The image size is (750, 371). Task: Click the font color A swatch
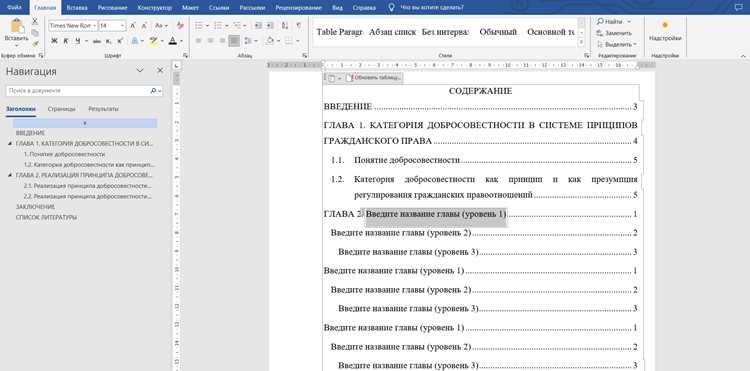[172, 41]
